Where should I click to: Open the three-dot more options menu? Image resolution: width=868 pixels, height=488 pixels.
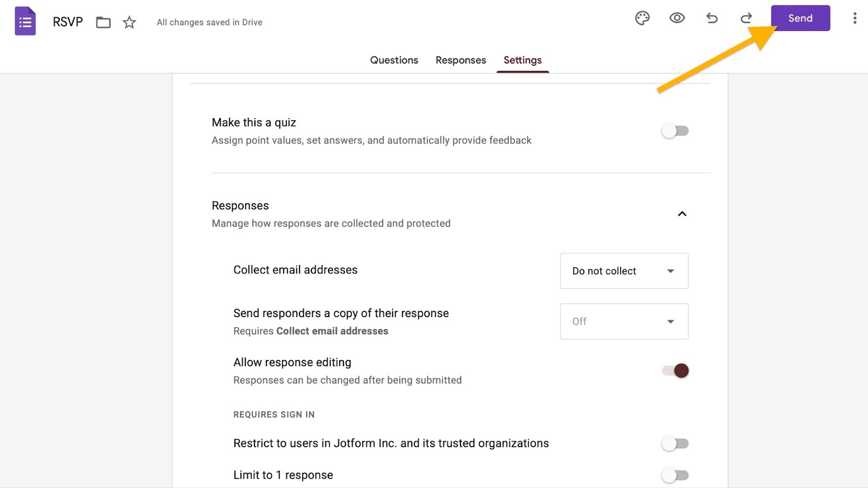click(x=854, y=18)
